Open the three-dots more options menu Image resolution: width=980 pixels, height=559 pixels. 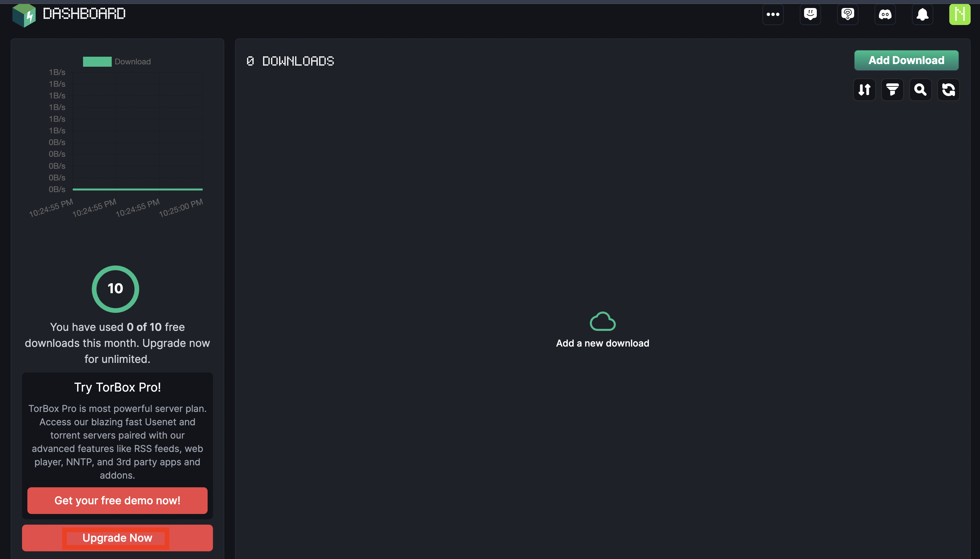tap(773, 15)
